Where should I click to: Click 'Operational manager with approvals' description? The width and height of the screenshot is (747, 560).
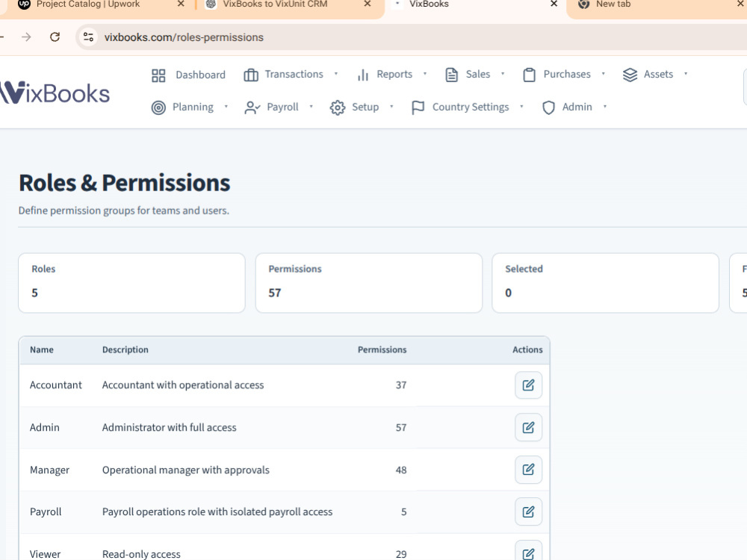point(186,470)
